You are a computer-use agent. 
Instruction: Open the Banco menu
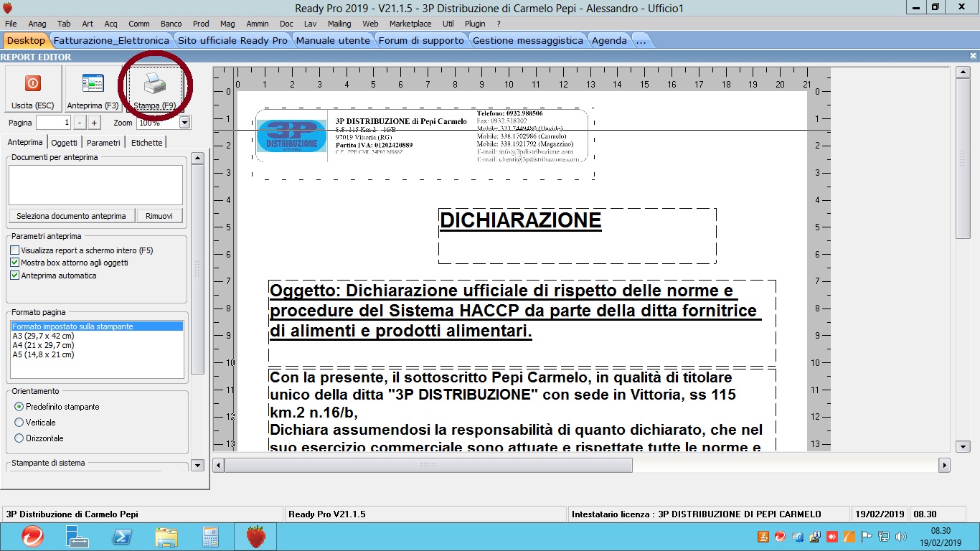(x=171, y=24)
